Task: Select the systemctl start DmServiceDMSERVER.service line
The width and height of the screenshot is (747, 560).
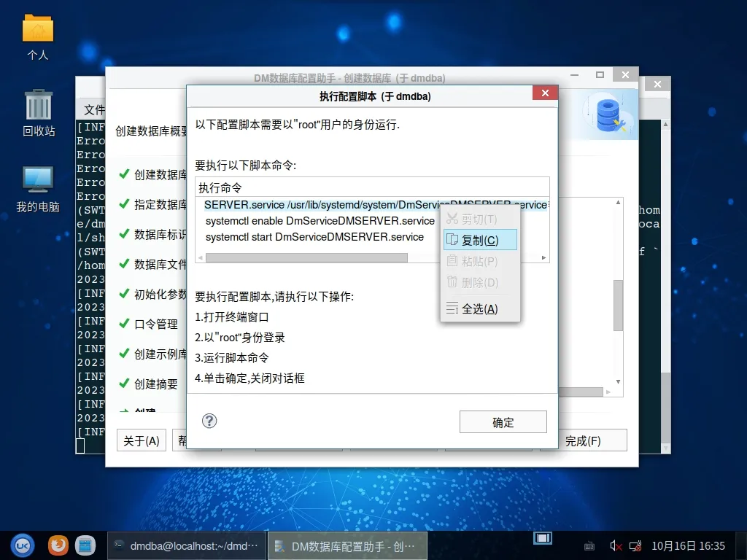Action: [x=314, y=237]
